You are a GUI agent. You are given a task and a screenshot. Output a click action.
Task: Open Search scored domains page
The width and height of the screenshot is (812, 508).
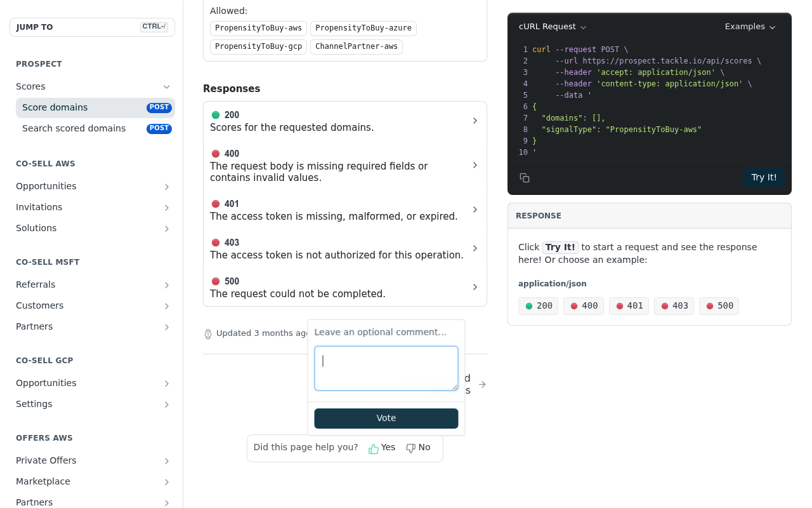[95, 129]
